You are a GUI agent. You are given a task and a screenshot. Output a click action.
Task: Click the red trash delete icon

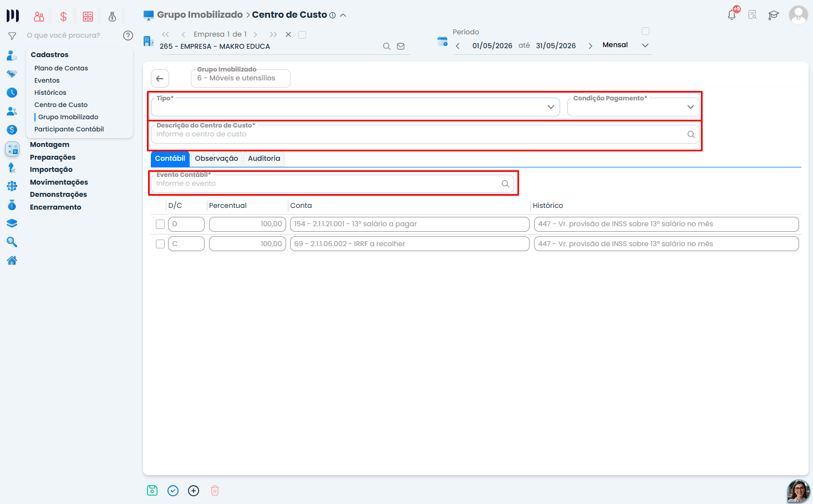(215, 491)
